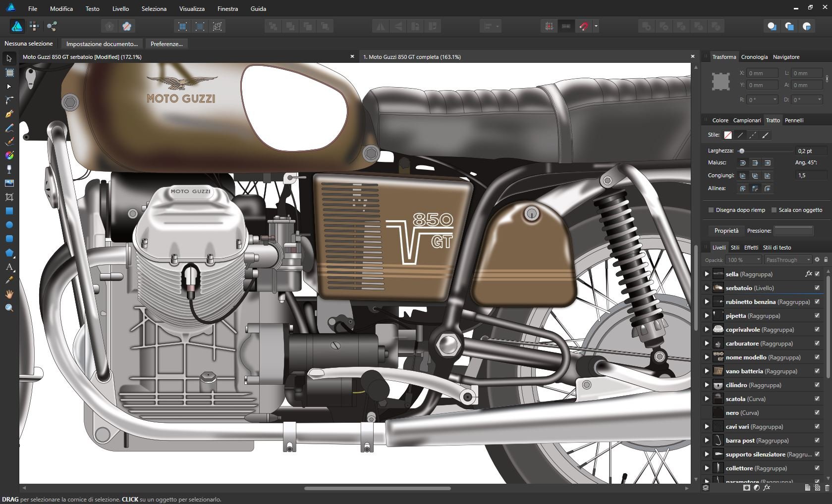Viewport: 832px width, 504px height.
Task: Select the View hand tool
Action: 9,294
